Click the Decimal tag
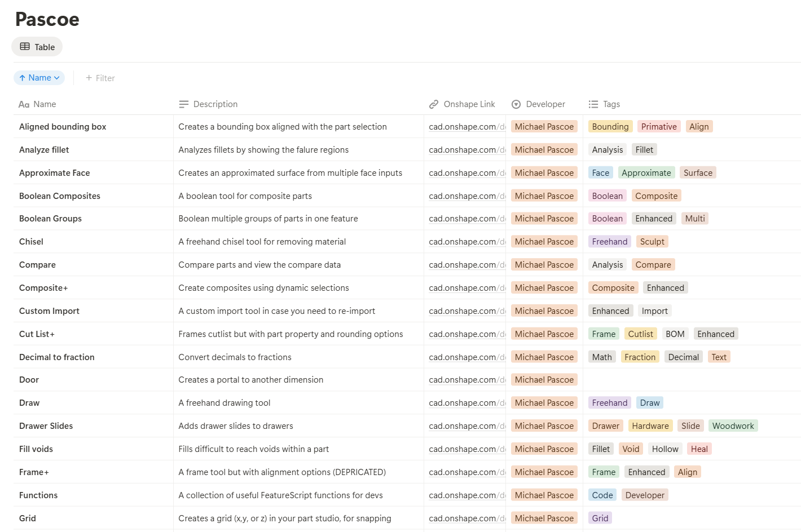 (684, 357)
